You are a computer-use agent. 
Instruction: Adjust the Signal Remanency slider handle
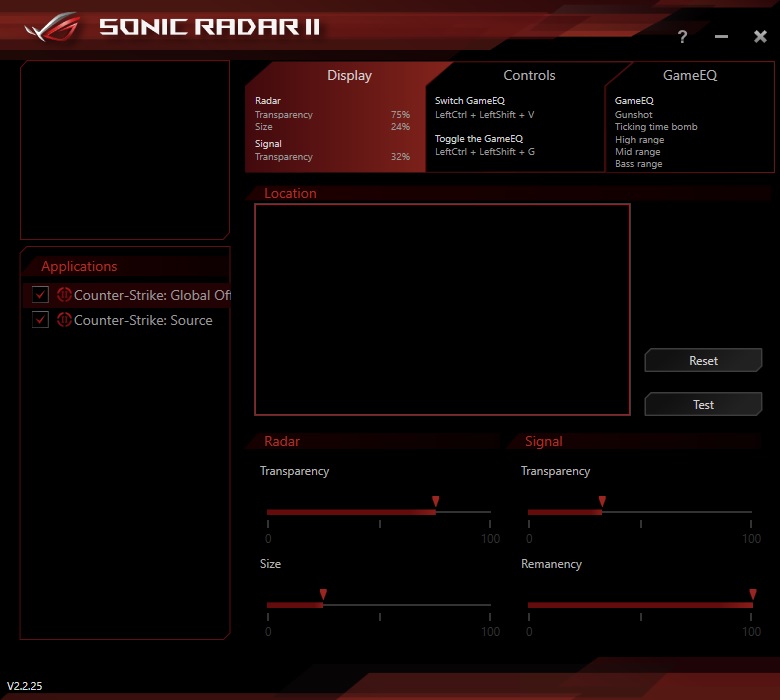(753, 594)
